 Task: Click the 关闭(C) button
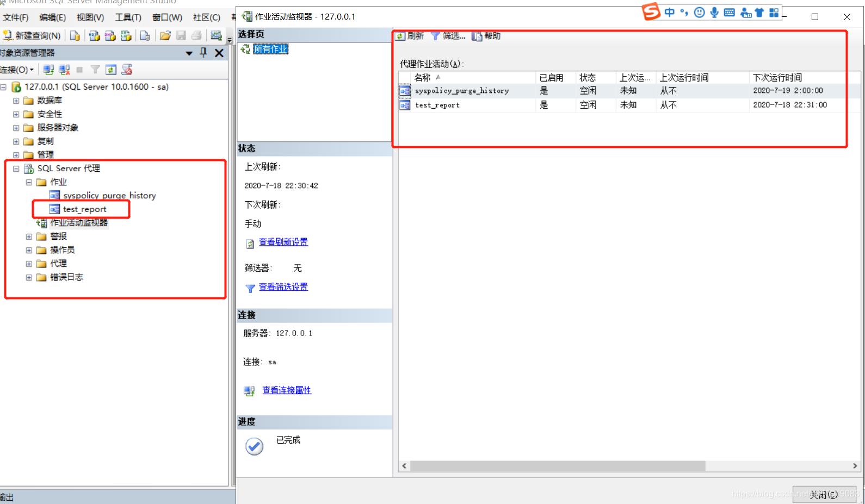824,494
